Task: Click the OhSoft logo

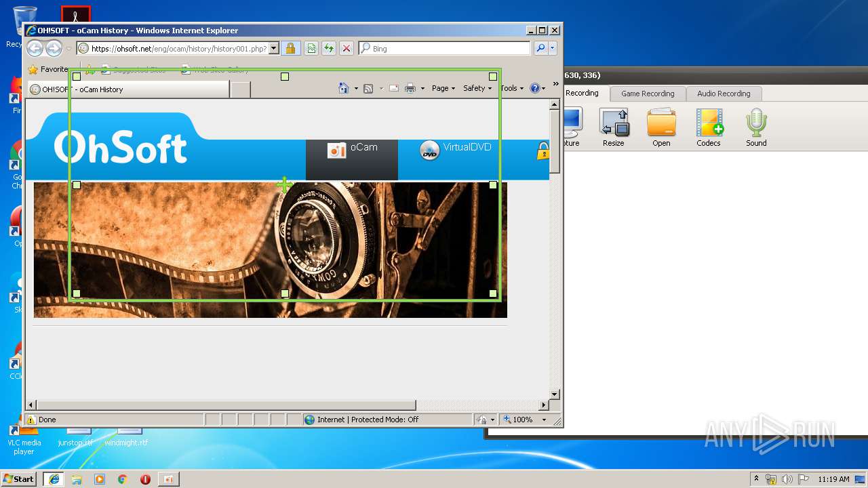Action: [x=120, y=147]
